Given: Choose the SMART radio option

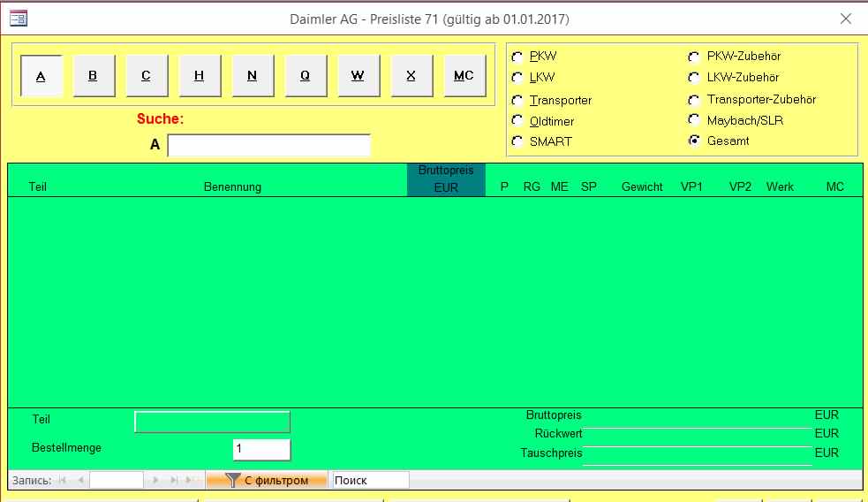Looking at the screenshot, I should (517, 141).
